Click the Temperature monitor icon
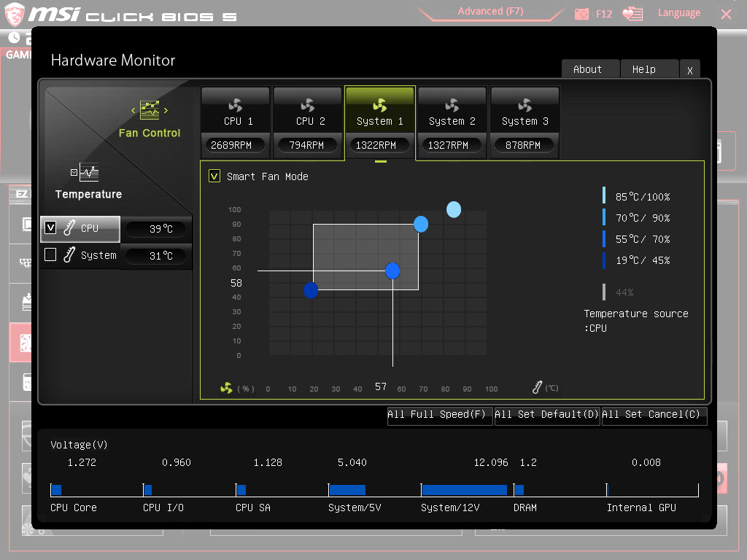Screen dimensions: 747x560 (x=88, y=172)
